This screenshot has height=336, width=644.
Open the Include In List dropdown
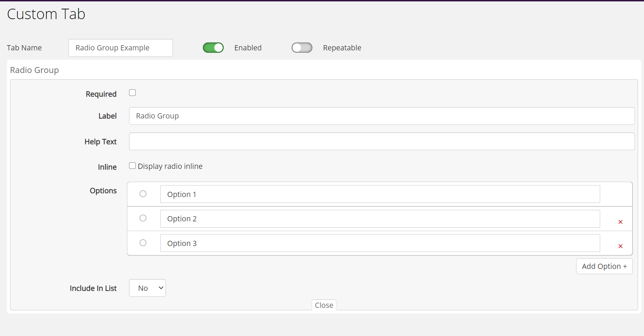(x=148, y=288)
